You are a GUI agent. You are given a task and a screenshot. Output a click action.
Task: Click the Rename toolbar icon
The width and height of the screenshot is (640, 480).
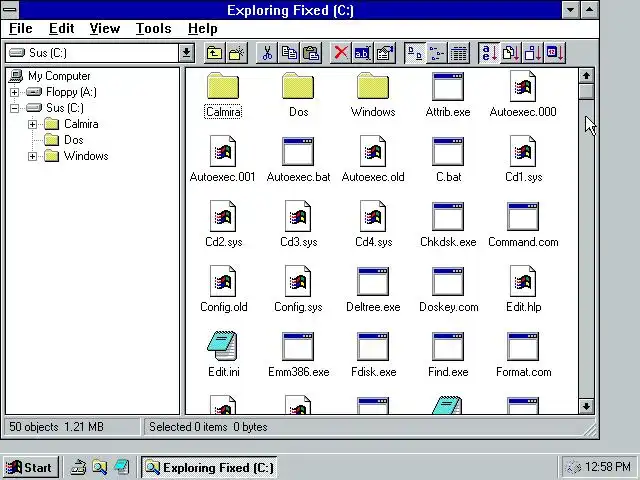[362, 53]
